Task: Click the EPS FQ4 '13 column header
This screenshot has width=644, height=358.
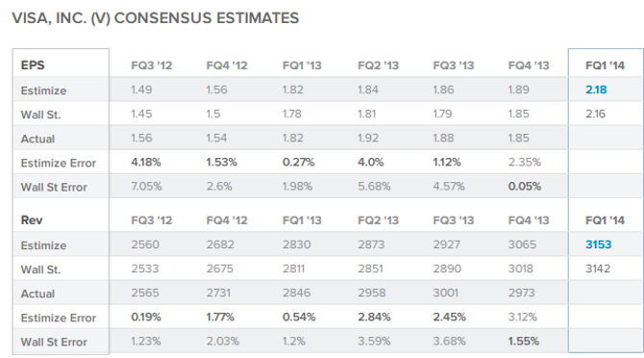Action: [x=529, y=65]
